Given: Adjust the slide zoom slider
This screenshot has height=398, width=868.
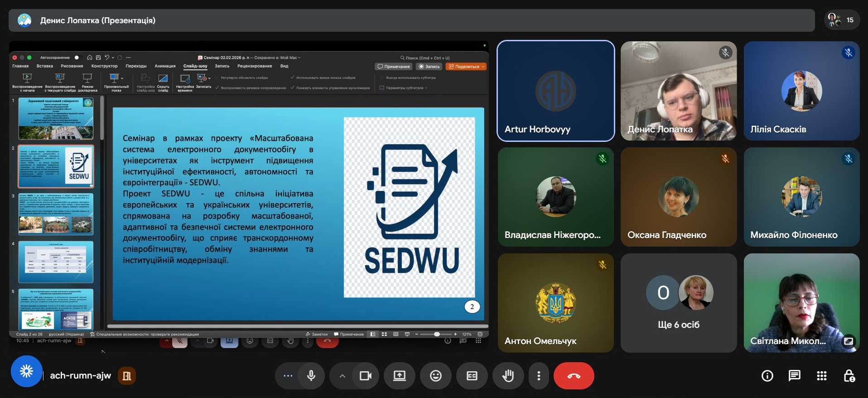Looking at the screenshot, I should click(x=437, y=334).
